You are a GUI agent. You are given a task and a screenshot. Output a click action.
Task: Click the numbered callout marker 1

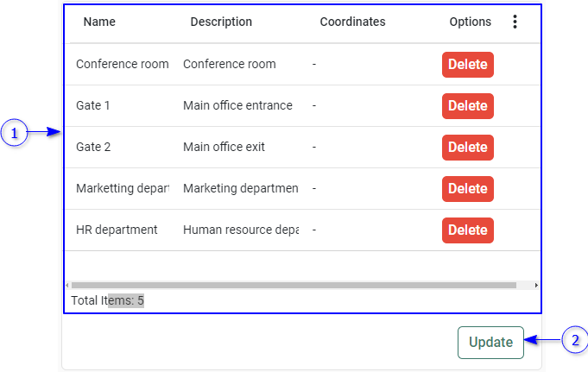[x=14, y=133]
